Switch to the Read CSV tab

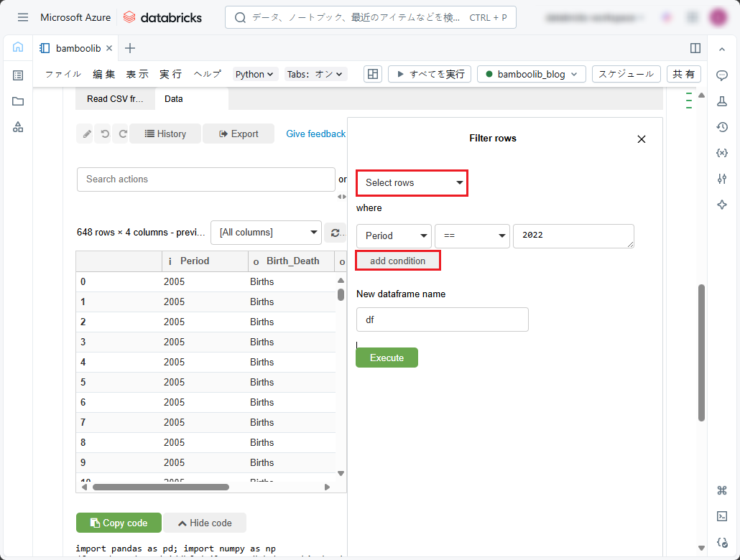click(115, 99)
